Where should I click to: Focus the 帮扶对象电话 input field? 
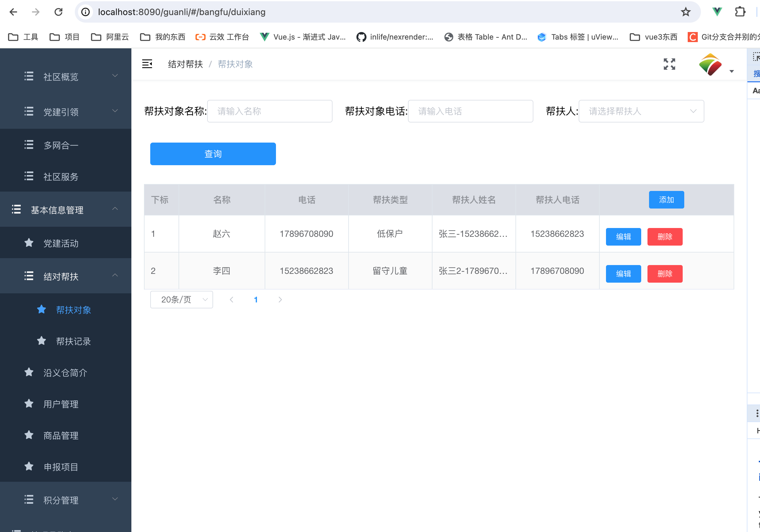pyautogui.click(x=471, y=111)
